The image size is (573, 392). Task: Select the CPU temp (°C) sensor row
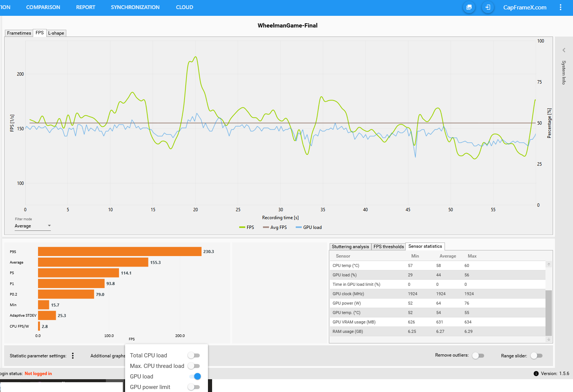(x=437, y=265)
